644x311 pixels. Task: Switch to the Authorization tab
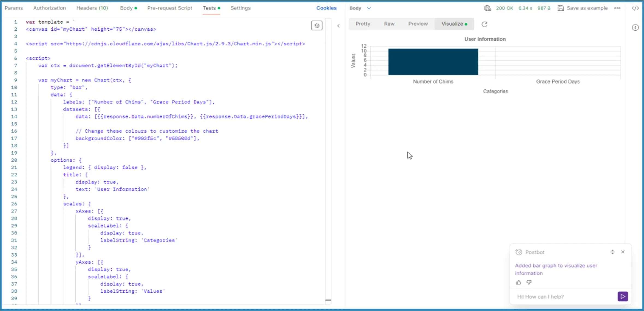tap(49, 8)
